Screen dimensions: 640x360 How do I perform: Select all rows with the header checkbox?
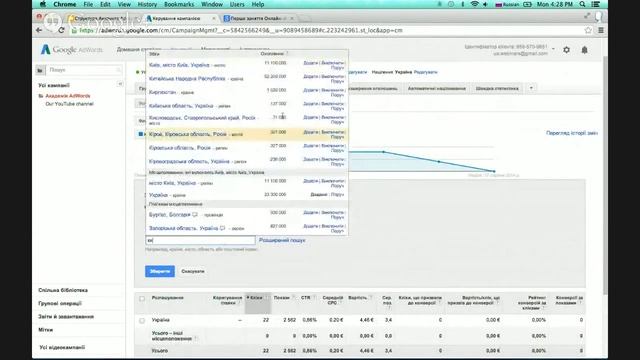(x=142, y=299)
